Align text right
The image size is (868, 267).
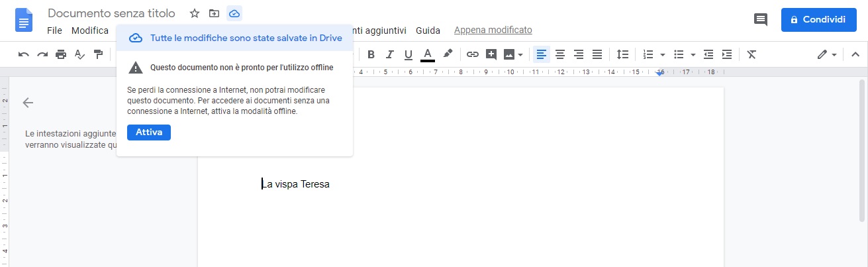(579, 54)
